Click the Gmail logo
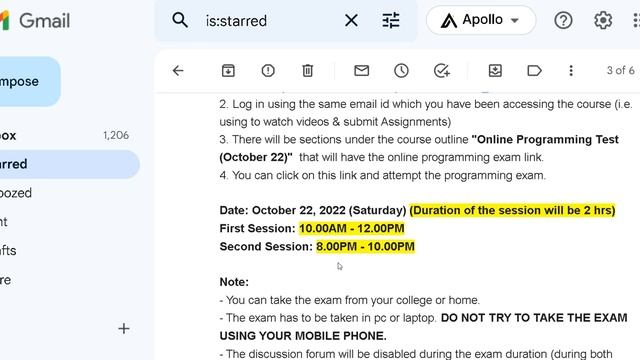This screenshot has width=640, height=360. (36, 20)
